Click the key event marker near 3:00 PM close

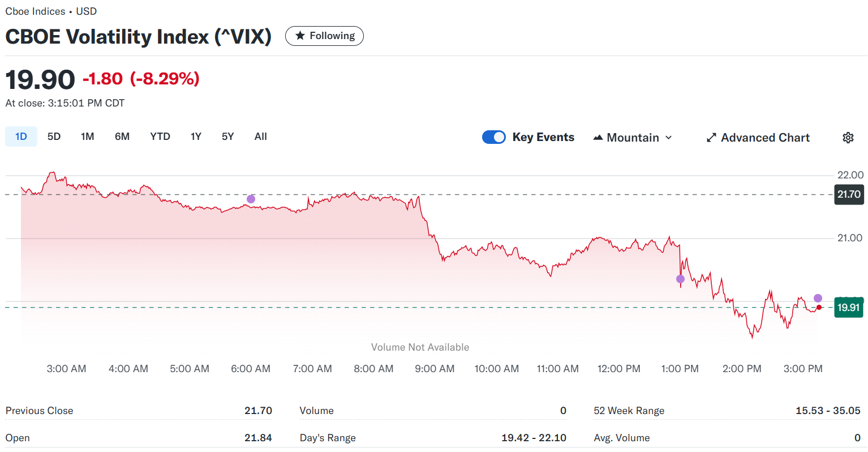pos(818,298)
